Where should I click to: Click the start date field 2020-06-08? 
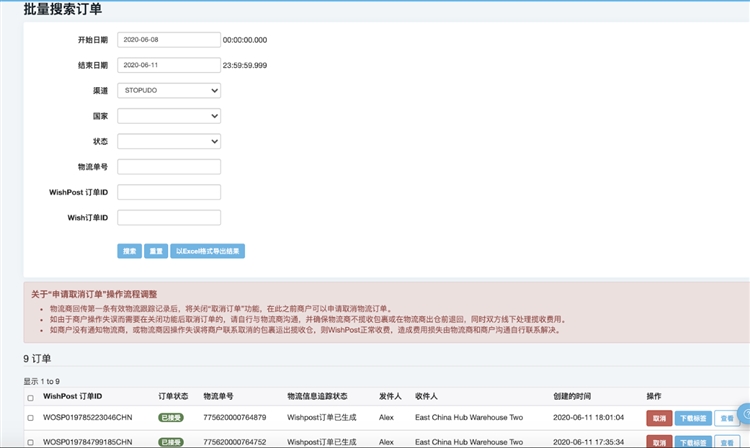tap(169, 40)
